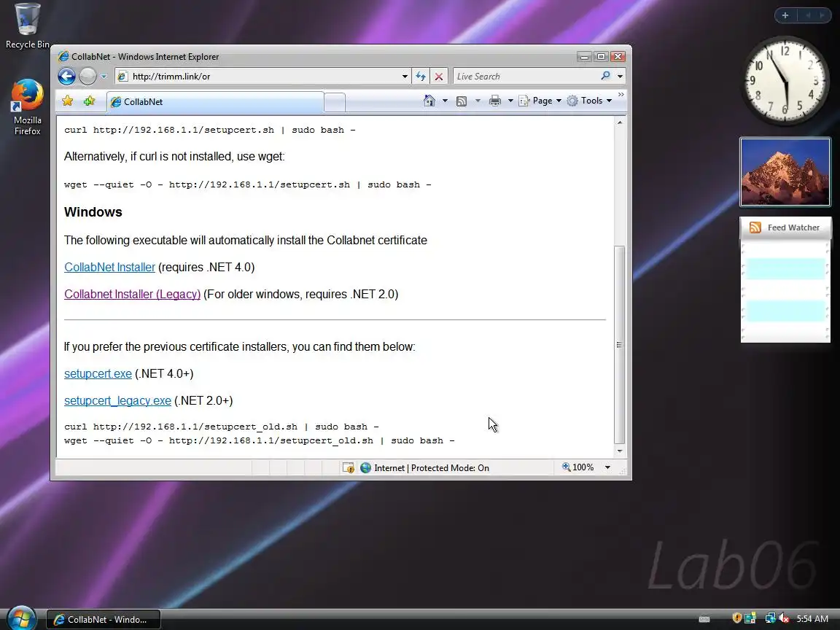Click the Internet Protected Mode zone indicator
The height and width of the screenshot is (630, 840).
point(425,467)
